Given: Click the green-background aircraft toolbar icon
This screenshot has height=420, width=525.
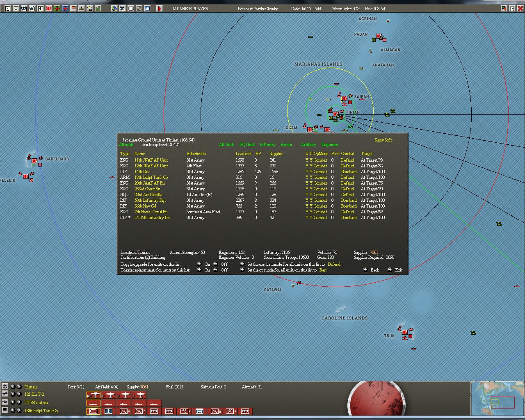Looking at the screenshot, I should pos(57,8).
